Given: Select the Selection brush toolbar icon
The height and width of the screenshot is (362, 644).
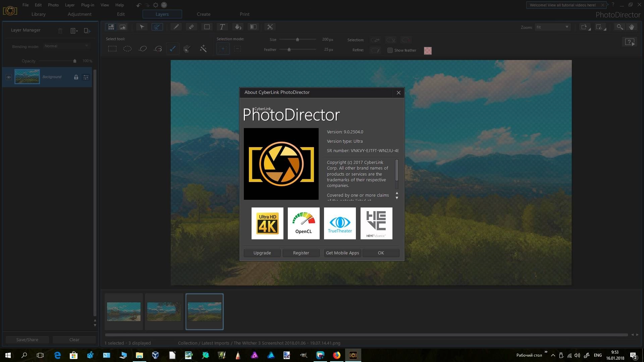Looking at the screenshot, I should pos(157,27).
